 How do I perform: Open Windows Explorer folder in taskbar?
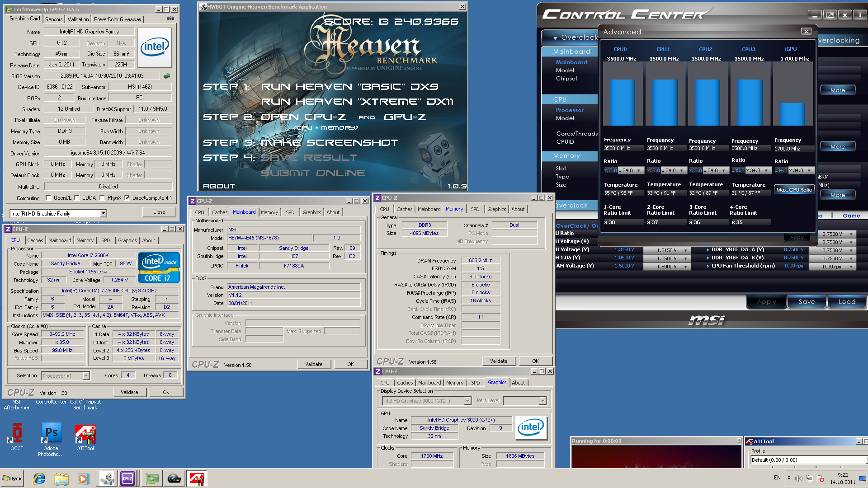(x=61, y=479)
